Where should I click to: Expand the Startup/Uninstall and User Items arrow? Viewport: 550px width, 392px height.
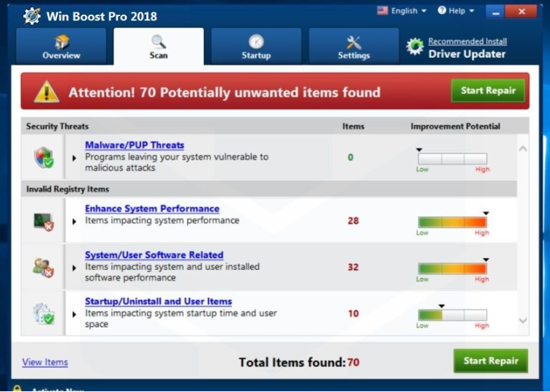74,314
